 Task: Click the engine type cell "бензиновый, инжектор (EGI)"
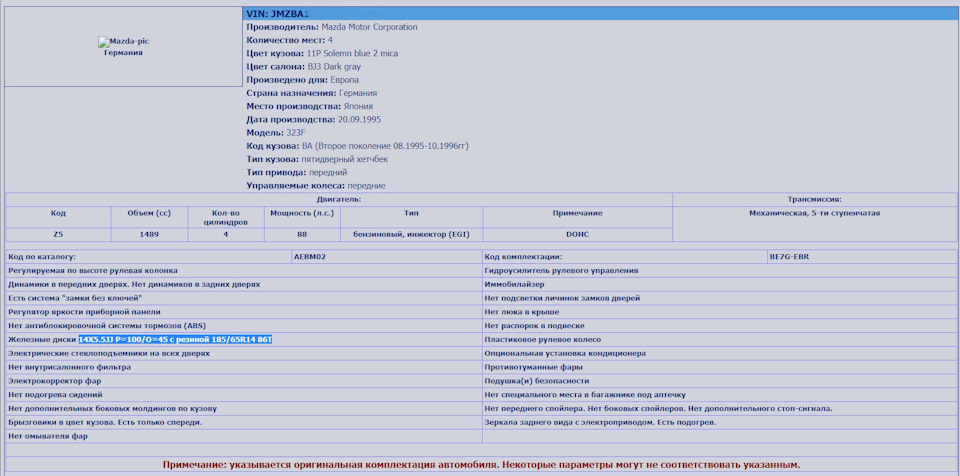pyautogui.click(x=411, y=235)
